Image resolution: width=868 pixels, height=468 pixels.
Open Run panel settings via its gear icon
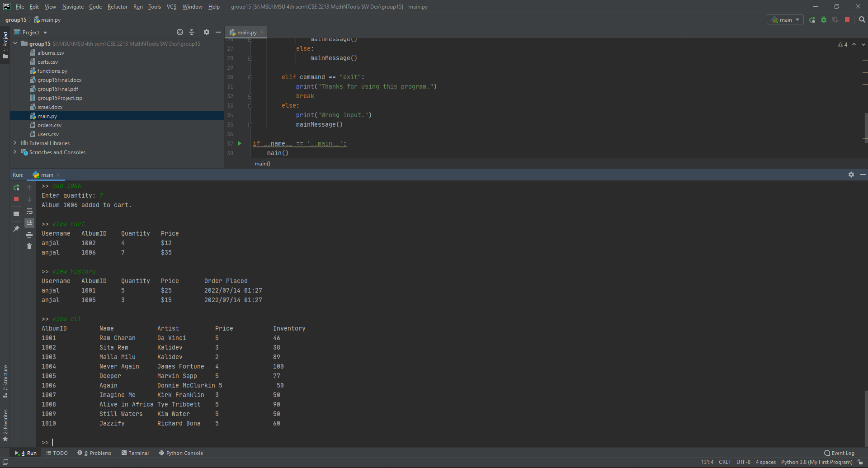click(851, 175)
